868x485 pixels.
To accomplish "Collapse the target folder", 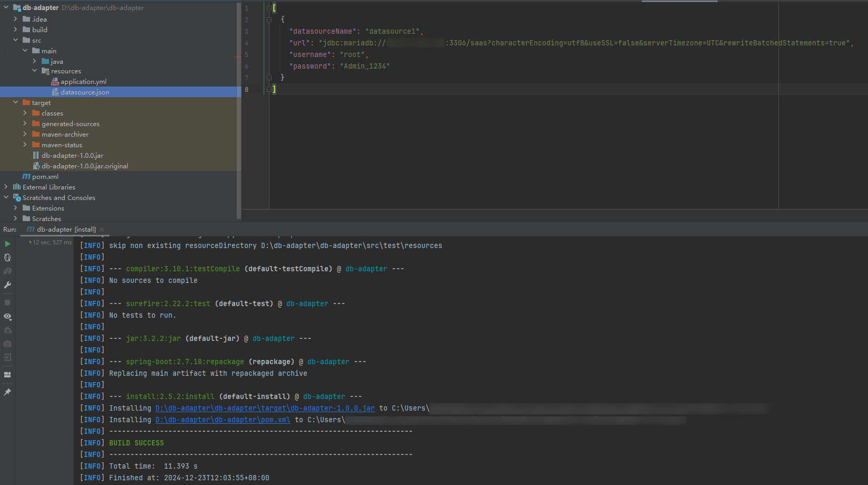I will click(x=15, y=102).
